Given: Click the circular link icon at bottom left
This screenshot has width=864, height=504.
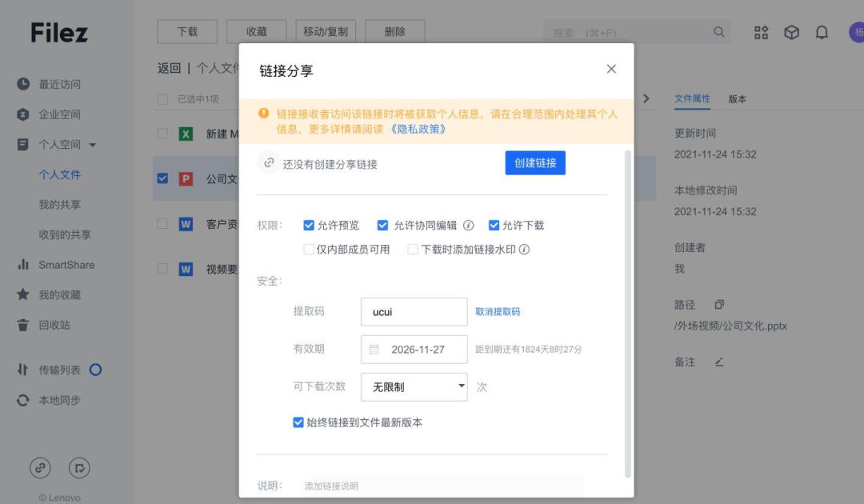Looking at the screenshot, I should [40, 468].
